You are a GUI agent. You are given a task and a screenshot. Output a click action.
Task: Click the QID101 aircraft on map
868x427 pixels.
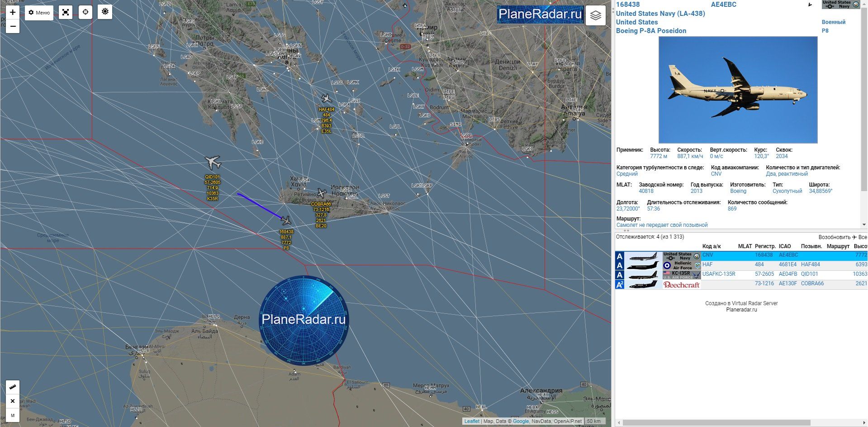[212, 162]
